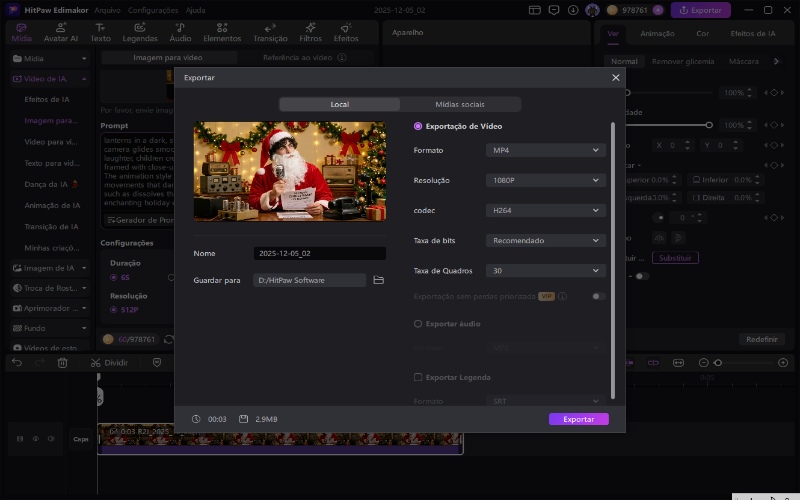Click the Dividir split tool
The image size is (800, 500).
109,362
